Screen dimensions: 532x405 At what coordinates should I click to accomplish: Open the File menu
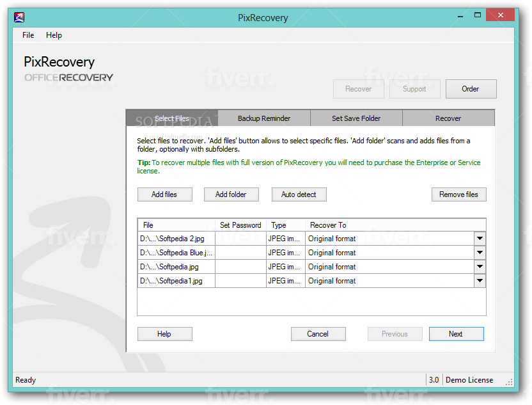pyautogui.click(x=28, y=35)
